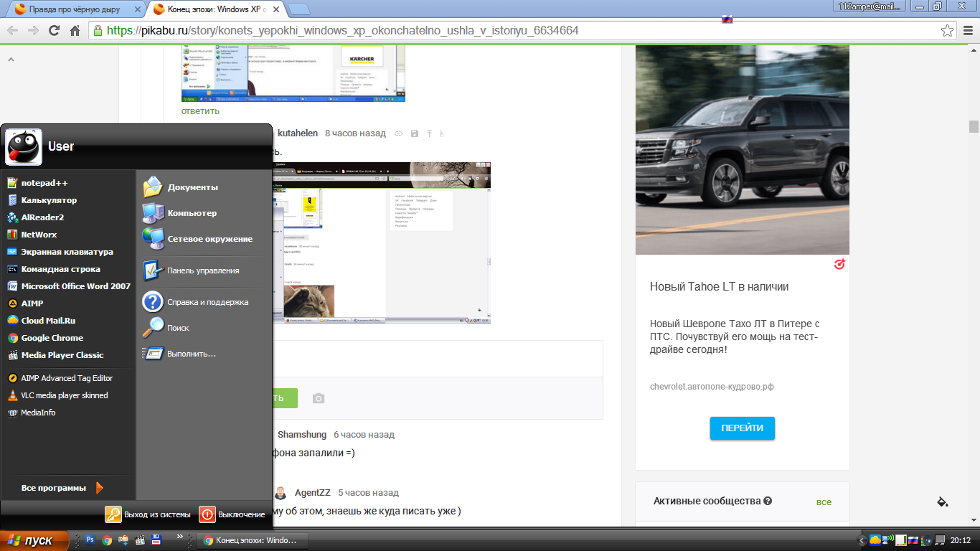This screenshot has width=980, height=551.
Task: Launch notepad++ from the Start menu
Action: [44, 183]
